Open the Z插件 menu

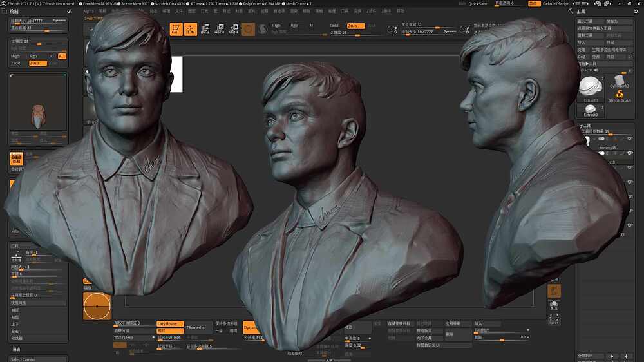[372, 11]
